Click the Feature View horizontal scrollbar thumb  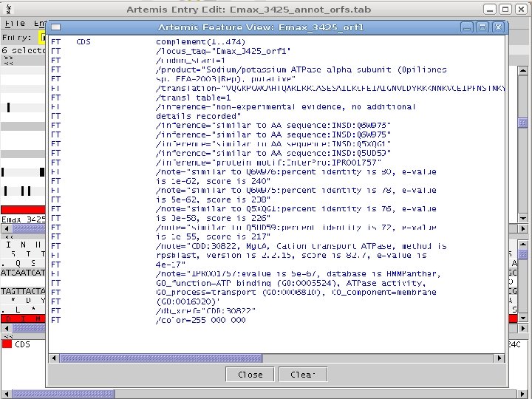161,358
